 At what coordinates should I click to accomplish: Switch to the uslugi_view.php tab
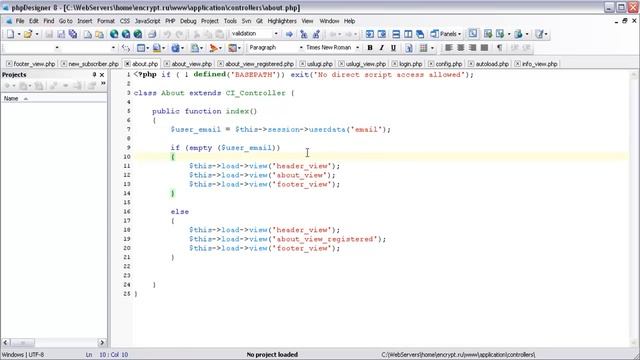pyautogui.click(x=366, y=64)
